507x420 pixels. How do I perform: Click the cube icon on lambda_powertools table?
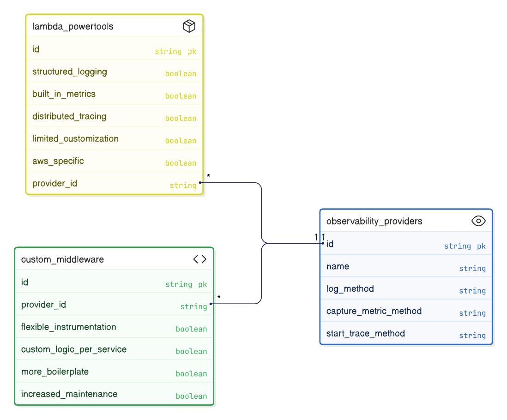click(x=189, y=26)
